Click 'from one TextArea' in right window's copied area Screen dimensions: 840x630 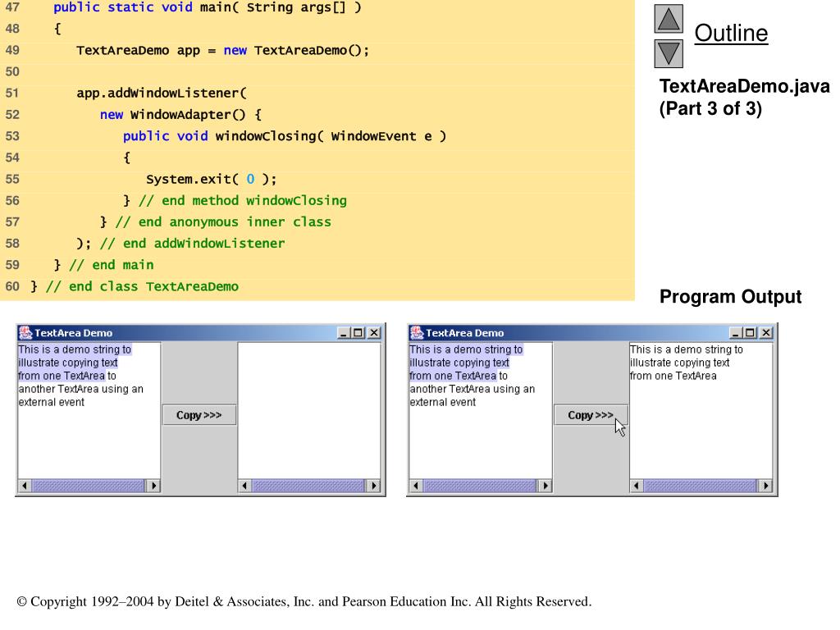(673, 376)
